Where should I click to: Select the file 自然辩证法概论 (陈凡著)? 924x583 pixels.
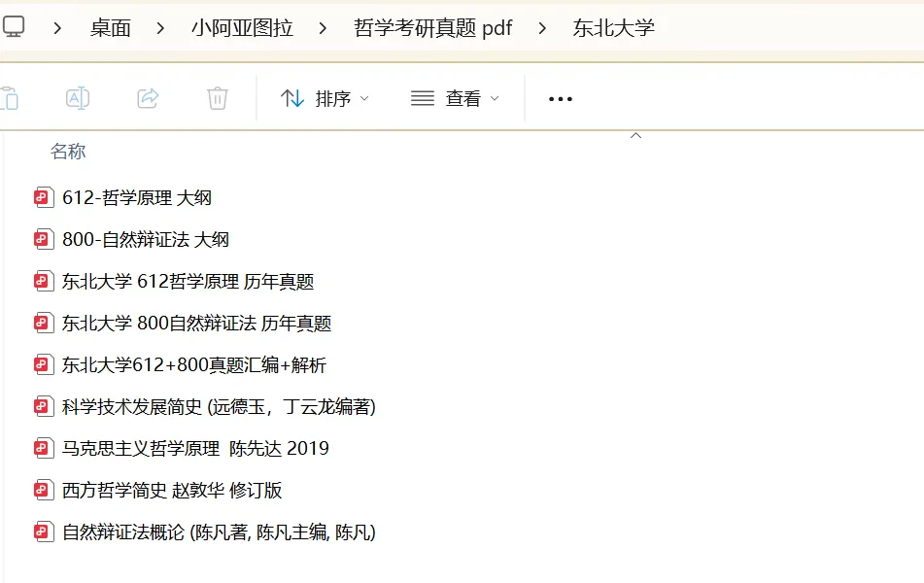218,532
